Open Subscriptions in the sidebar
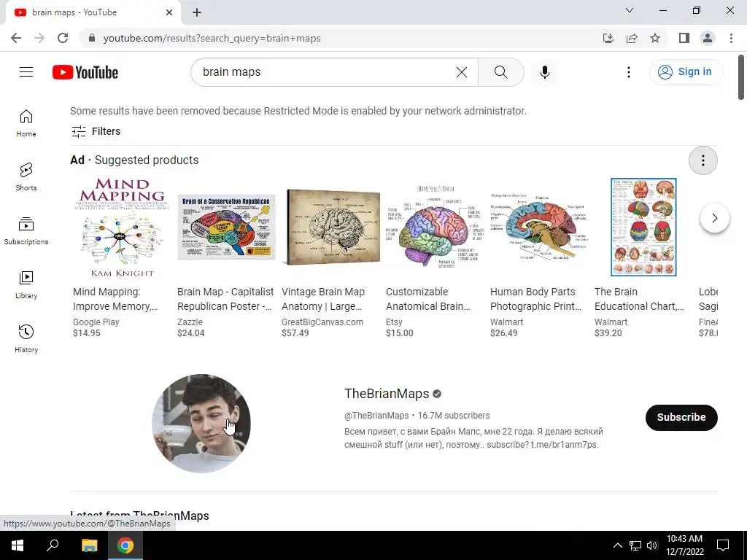Screen dimensions: 747x560 tap(26, 231)
